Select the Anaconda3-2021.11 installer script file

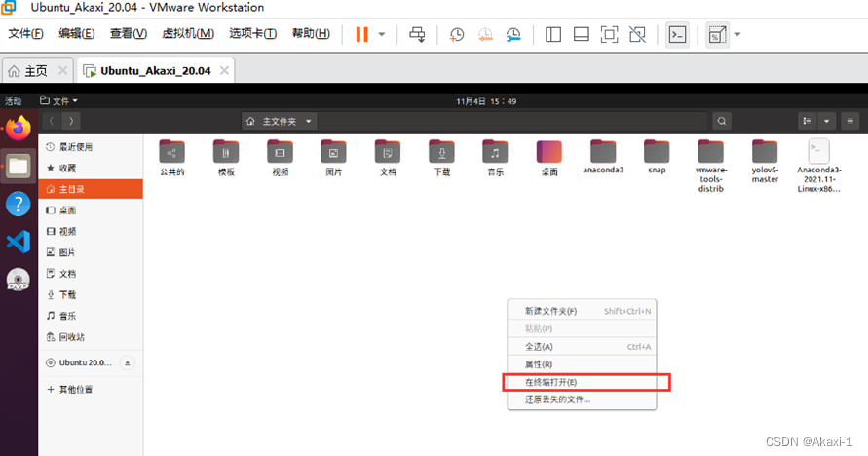[x=818, y=166]
